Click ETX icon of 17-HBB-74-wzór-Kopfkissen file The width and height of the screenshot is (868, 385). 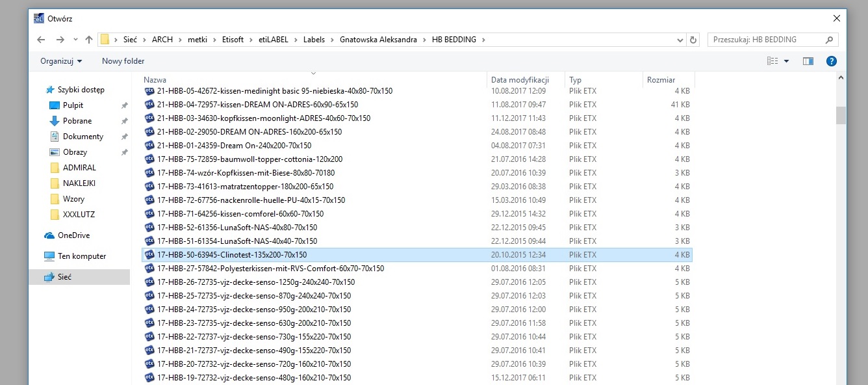(x=149, y=173)
